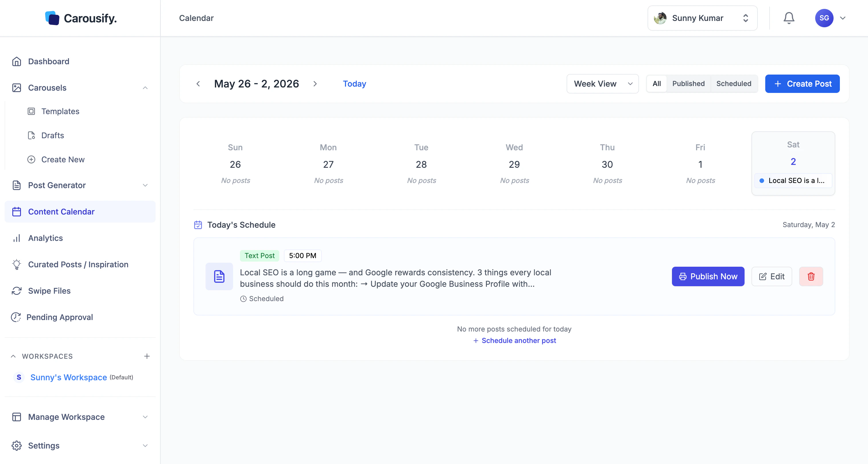This screenshot has height=464, width=868.
Task: Click the Templates frame icon
Action: tap(31, 111)
